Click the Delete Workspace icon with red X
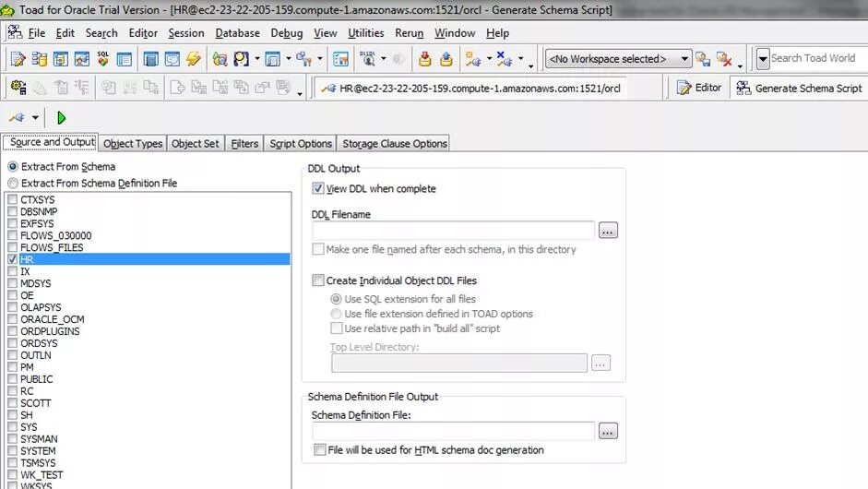This screenshot has width=868, height=489. [724, 59]
